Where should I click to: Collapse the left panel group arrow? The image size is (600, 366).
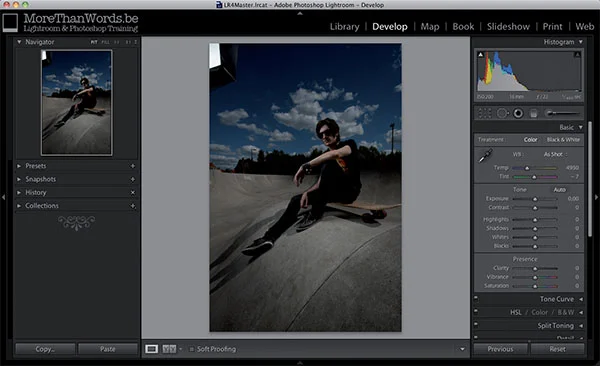(x=3, y=198)
